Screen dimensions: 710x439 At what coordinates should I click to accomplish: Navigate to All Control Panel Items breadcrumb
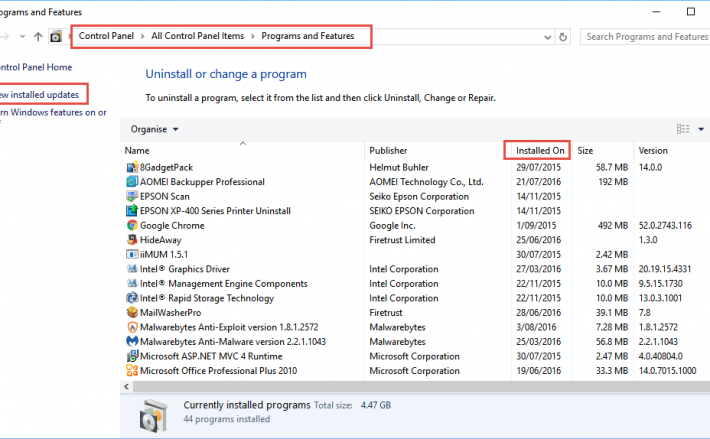pos(197,36)
